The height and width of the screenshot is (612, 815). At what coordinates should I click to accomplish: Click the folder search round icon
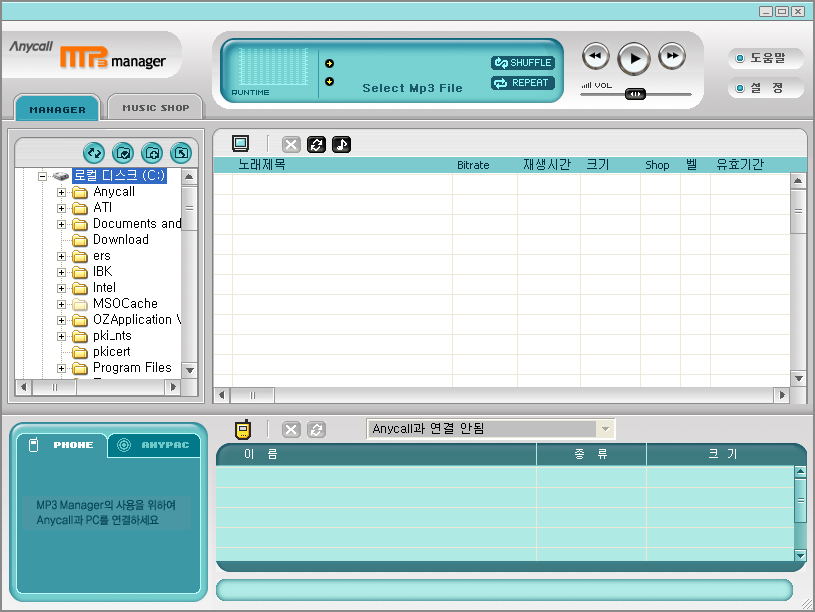[152, 153]
